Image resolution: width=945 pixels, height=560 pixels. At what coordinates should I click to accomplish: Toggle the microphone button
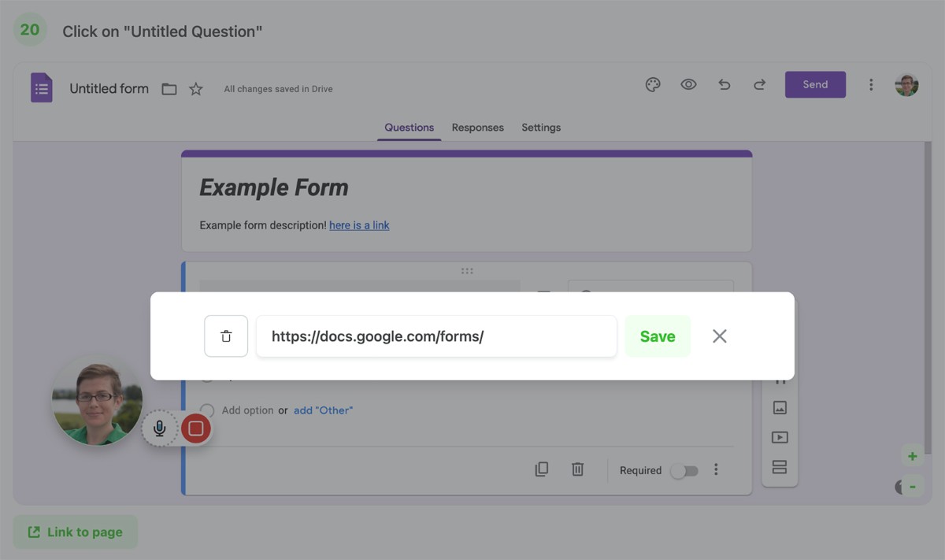[160, 428]
